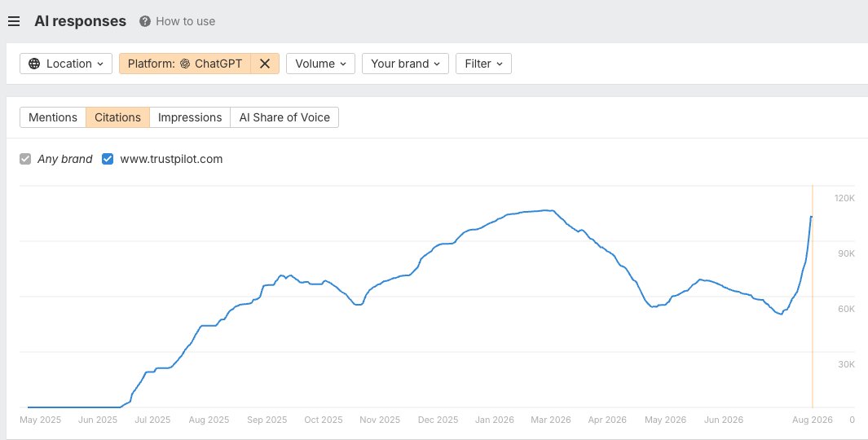Click the chart line peak near Mar 2026

coord(547,210)
